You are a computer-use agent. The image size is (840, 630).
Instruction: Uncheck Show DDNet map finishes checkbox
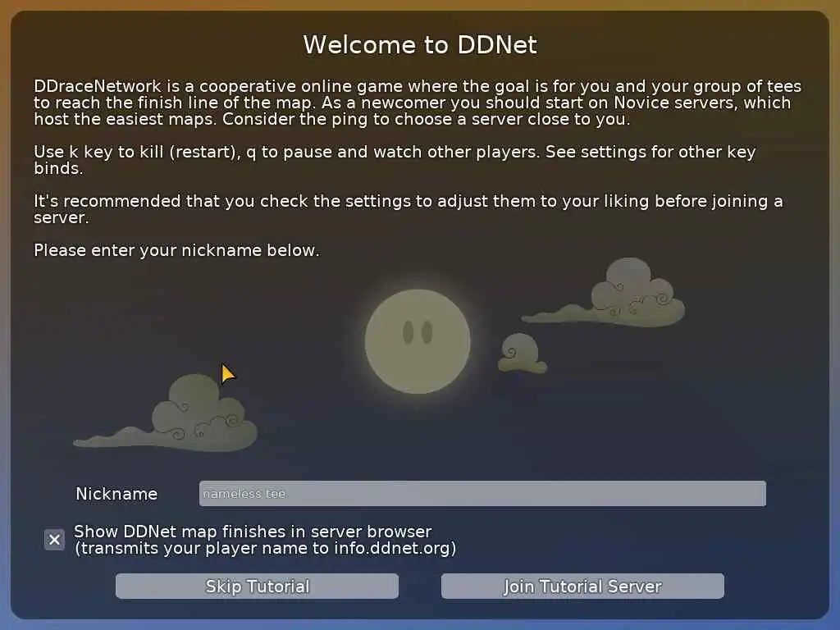(54, 540)
